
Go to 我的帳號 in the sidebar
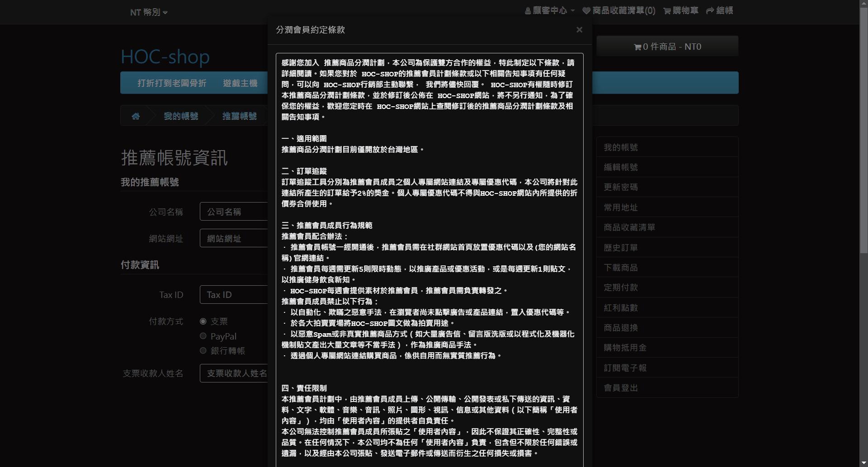pos(667,147)
